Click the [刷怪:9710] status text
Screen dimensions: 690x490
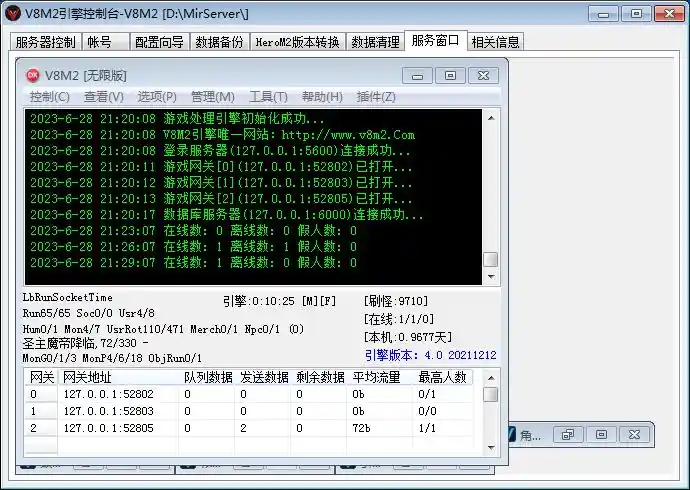click(x=396, y=301)
